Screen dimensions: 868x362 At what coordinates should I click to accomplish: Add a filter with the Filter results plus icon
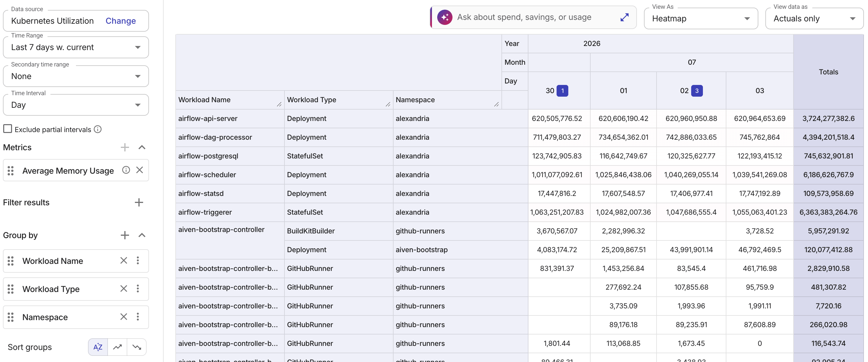[x=139, y=202]
